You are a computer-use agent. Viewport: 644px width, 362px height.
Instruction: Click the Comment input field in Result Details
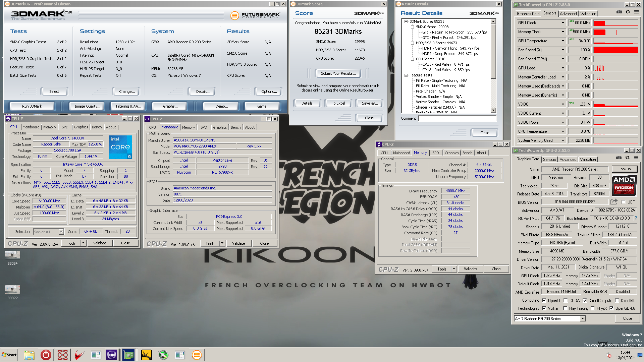[457, 118]
